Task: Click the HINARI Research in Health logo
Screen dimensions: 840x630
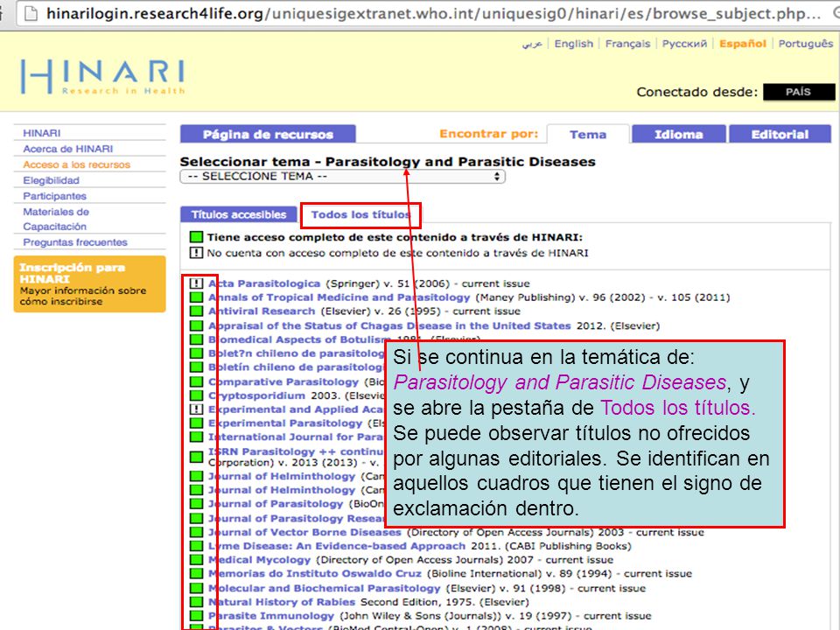Action: point(102,77)
